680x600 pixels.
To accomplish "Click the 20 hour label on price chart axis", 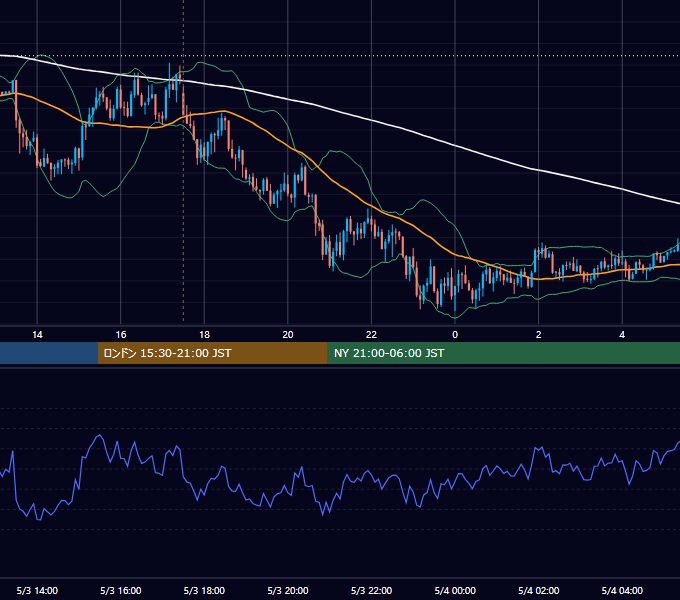I will (288, 335).
